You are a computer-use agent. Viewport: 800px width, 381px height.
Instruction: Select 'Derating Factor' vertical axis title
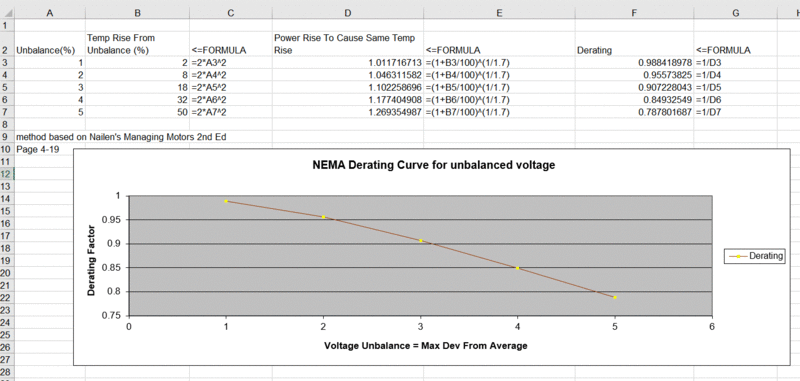point(91,261)
